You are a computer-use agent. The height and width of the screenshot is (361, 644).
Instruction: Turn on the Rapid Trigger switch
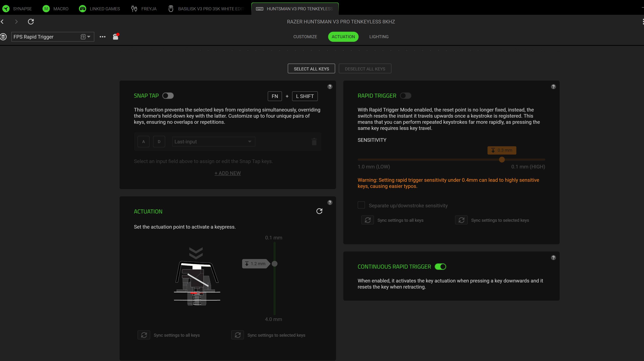[405, 96]
